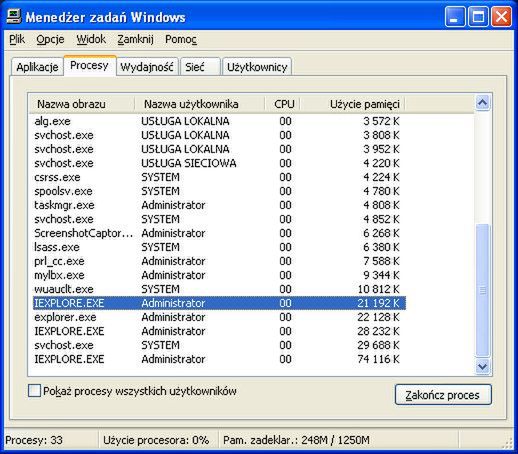Click the 10 812 K memory value
This screenshot has width=518, height=454.
(x=378, y=289)
